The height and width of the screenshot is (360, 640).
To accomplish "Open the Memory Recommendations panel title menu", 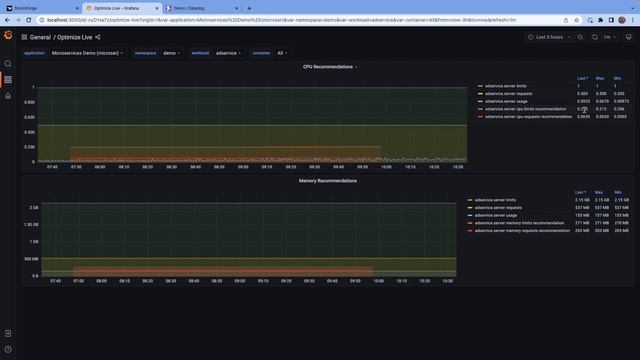I will click(328, 181).
